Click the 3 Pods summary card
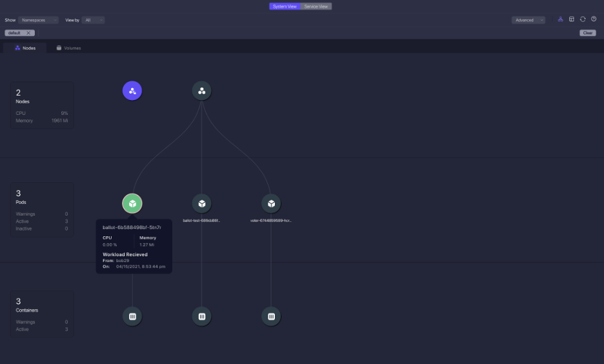 42,210
